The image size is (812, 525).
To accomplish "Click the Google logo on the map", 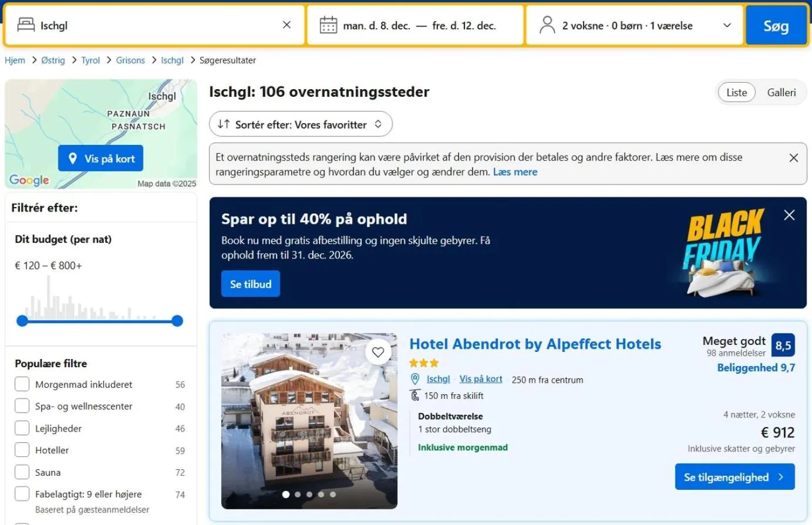I will pyautogui.click(x=29, y=180).
